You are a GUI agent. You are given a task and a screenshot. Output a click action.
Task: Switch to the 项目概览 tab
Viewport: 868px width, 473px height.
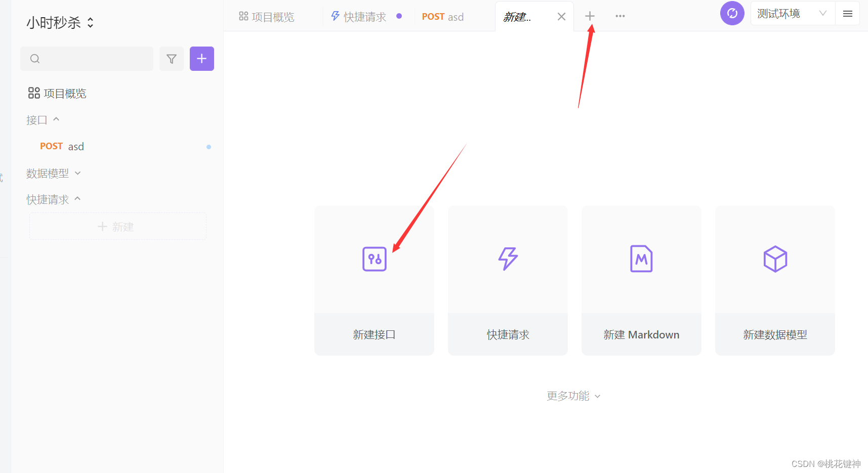coord(267,17)
